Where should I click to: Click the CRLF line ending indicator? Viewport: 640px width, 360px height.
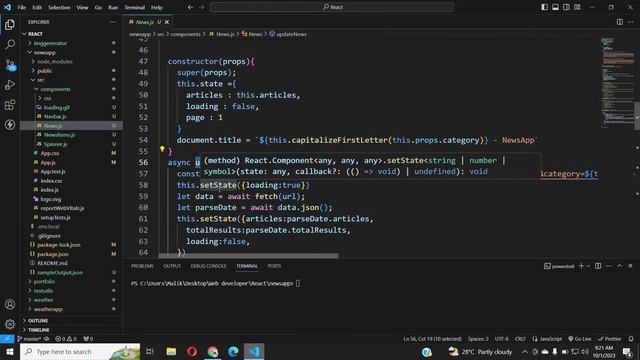(x=520, y=339)
